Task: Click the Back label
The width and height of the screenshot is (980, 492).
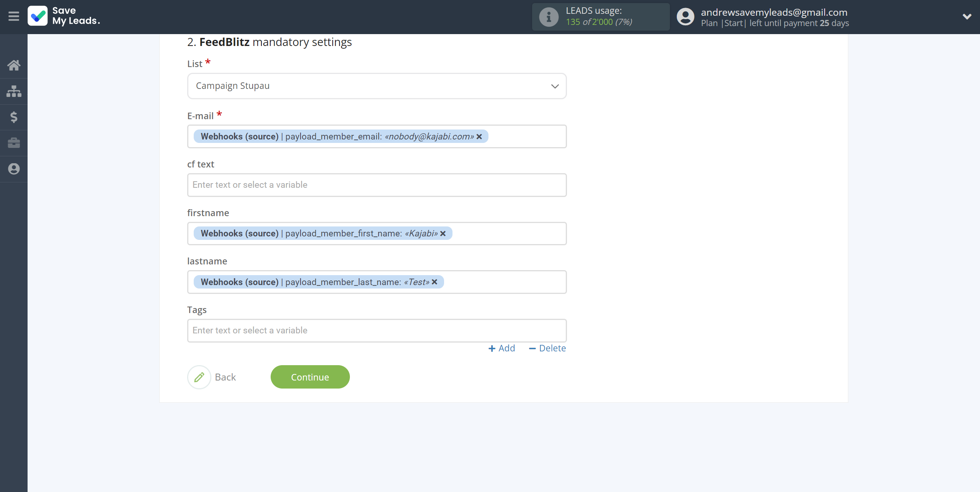Action: (225, 377)
